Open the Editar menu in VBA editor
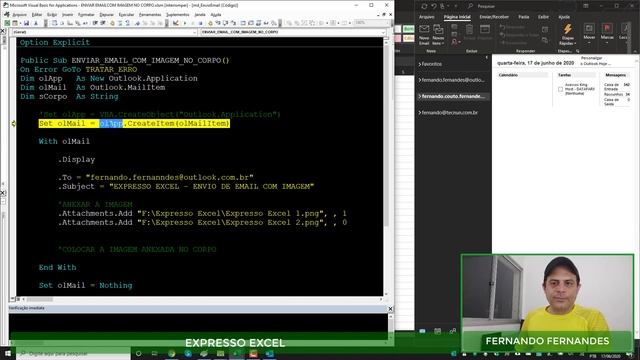This screenshot has height=360, width=640. point(36,14)
